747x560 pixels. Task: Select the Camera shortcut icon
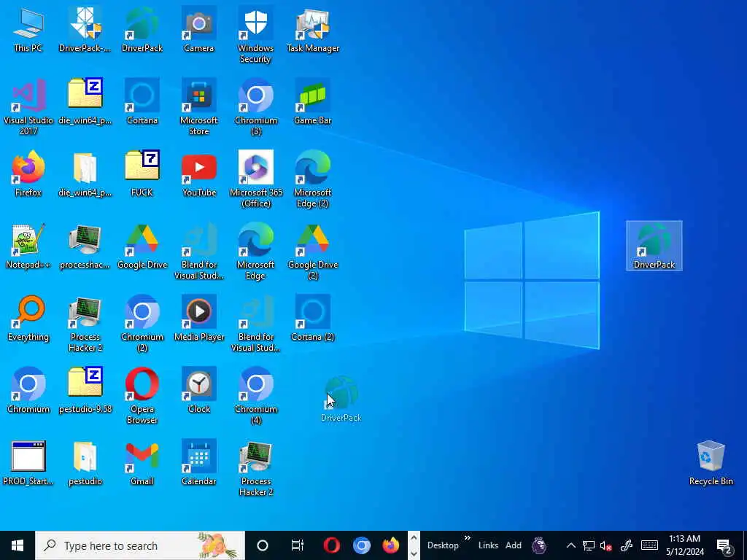pyautogui.click(x=198, y=29)
